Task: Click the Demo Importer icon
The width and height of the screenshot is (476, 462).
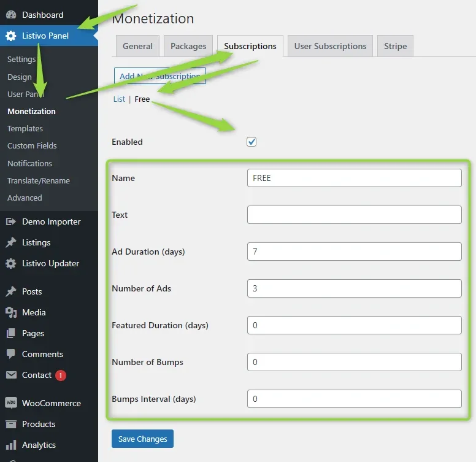Action: (x=11, y=221)
